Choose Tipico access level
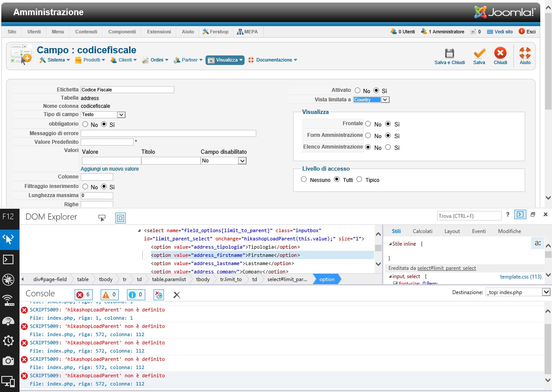This screenshot has width=552, height=392. [359, 179]
